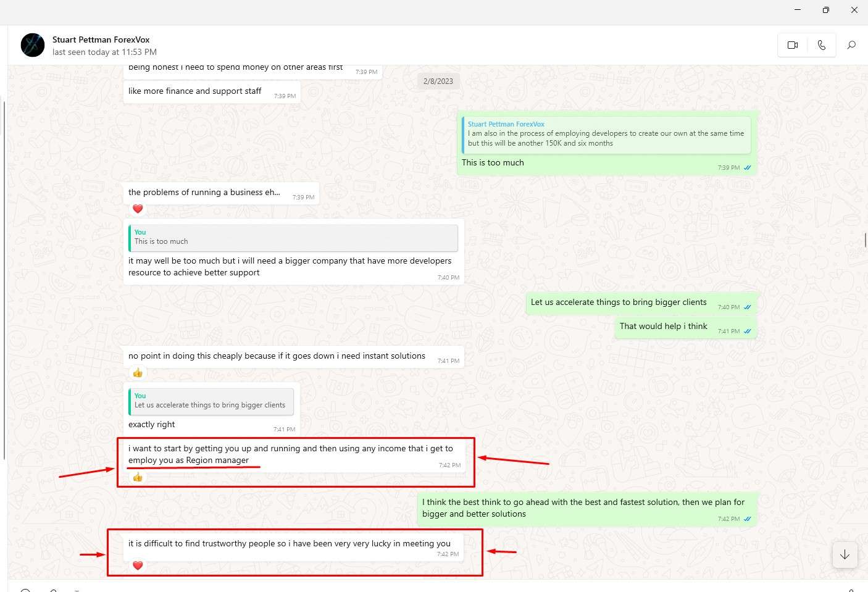Screen dimensions: 868x592
Task: Open Stuart Pettman ForexVox profile picture
Action: (33, 45)
